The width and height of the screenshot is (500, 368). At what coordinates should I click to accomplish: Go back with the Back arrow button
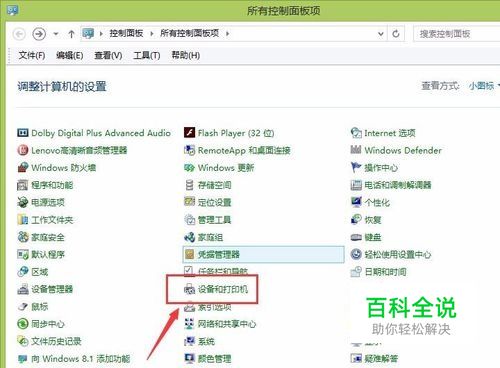pos(19,34)
